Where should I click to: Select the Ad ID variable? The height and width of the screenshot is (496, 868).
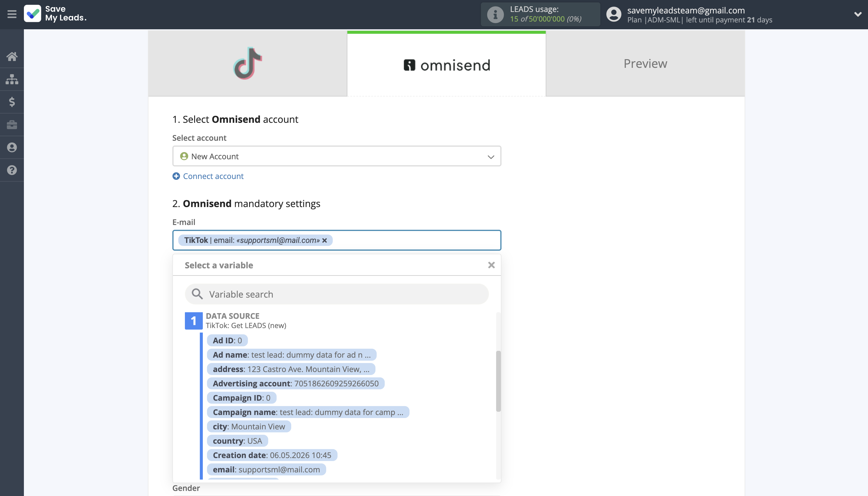point(227,340)
